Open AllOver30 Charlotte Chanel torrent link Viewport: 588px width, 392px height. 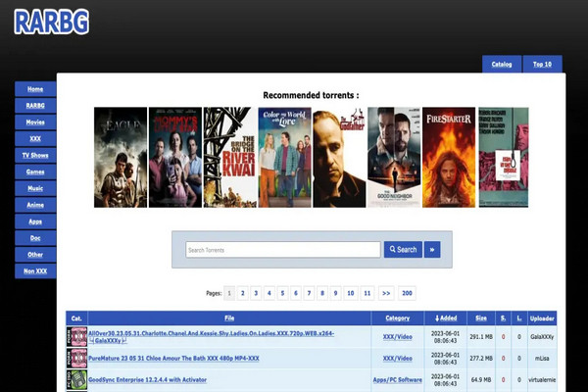[211, 337]
